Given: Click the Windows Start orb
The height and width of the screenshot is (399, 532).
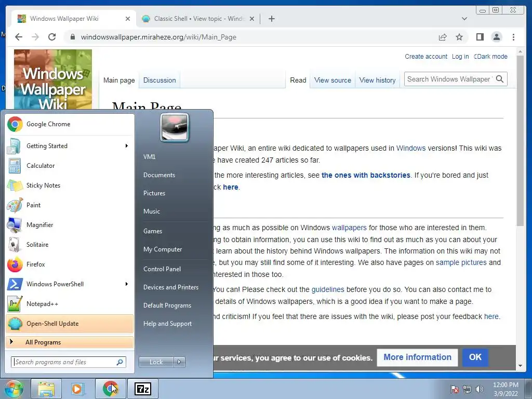Looking at the screenshot, I should (14, 389).
